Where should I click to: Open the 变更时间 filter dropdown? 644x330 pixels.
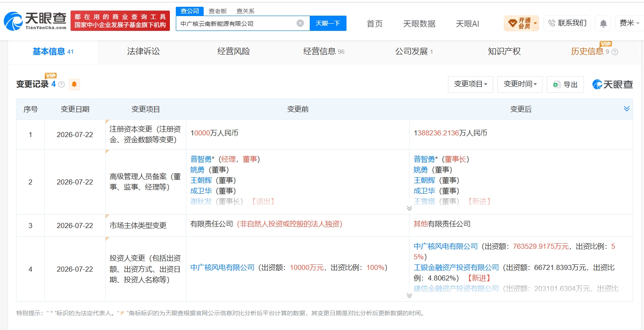(520, 84)
